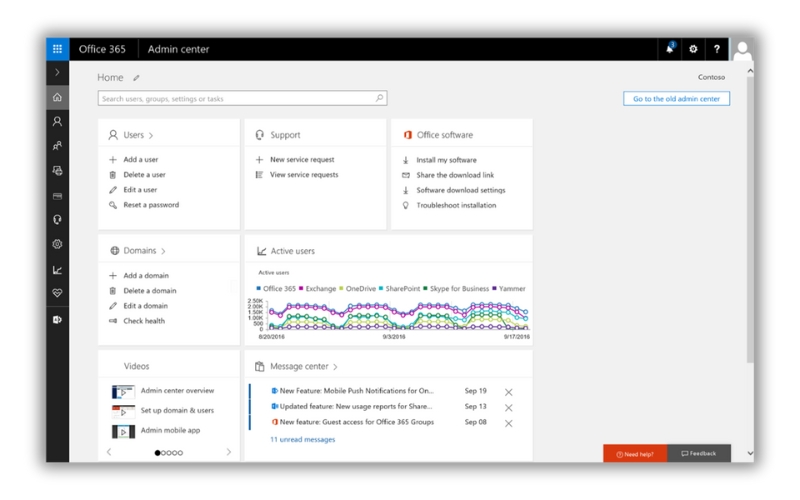Select first videos pagination dot
The image size is (800, 500).
coord(157,453)
